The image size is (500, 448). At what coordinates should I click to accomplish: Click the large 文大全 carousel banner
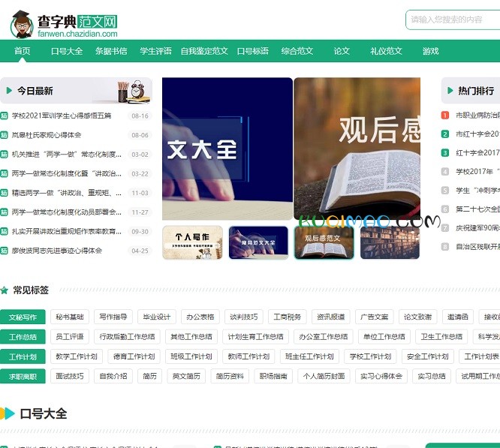(227, 149)
